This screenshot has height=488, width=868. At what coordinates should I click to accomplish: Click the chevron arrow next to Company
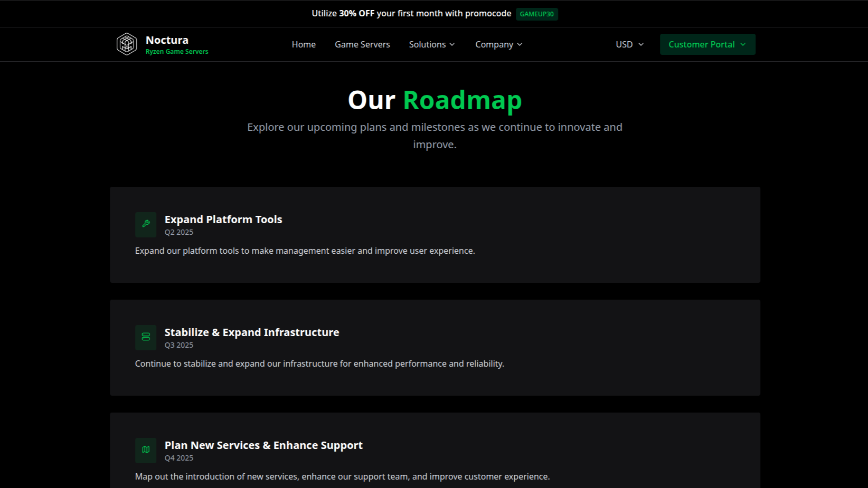click(520, 45)
